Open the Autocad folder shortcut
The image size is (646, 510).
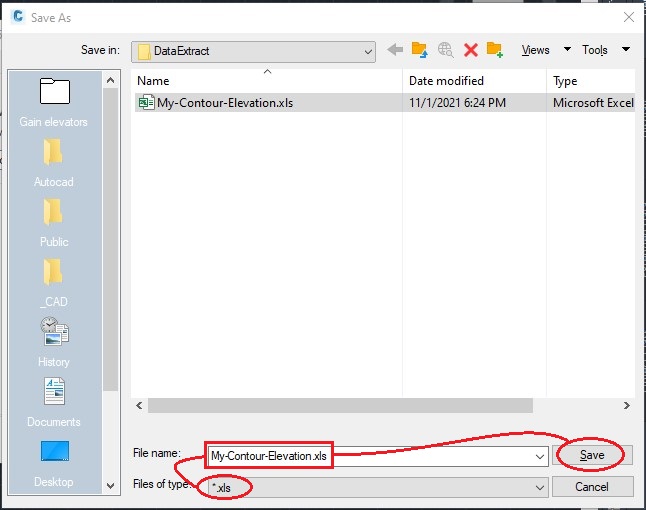click(x=54, y=163)
